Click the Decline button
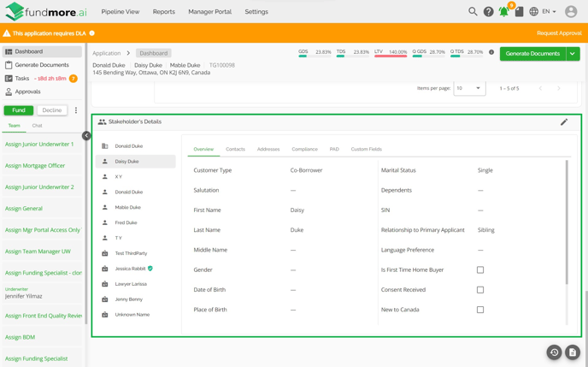 (52, 110)
